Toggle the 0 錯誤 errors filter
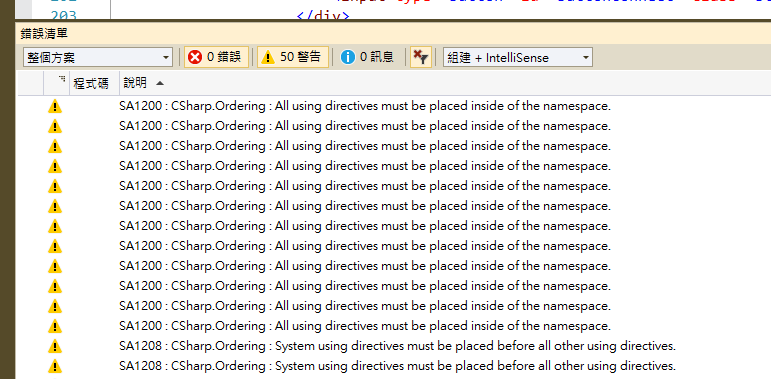The width and height of the screenshot is (771, 379). [216, 57]
